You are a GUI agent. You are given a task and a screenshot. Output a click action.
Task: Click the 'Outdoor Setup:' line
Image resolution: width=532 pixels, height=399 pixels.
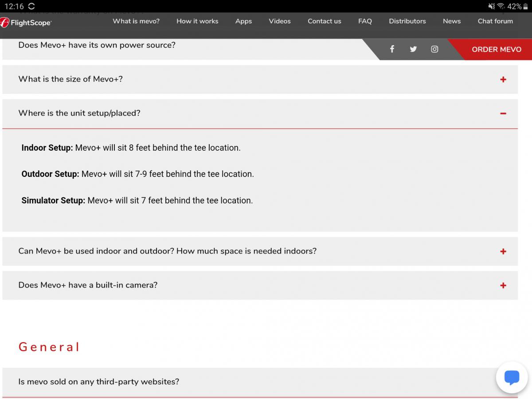137,174
